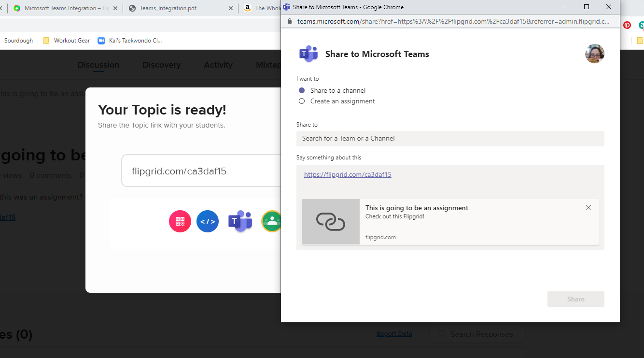Remove the link preview card using its X
The height and width of the screenshot is (358, 644).
588,208
